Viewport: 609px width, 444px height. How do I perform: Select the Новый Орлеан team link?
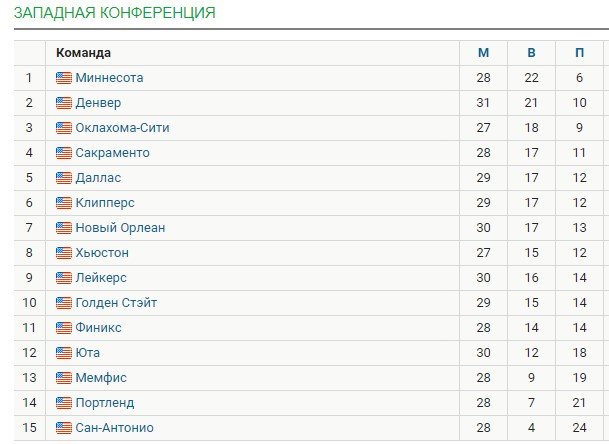click(x=120, y=228)
